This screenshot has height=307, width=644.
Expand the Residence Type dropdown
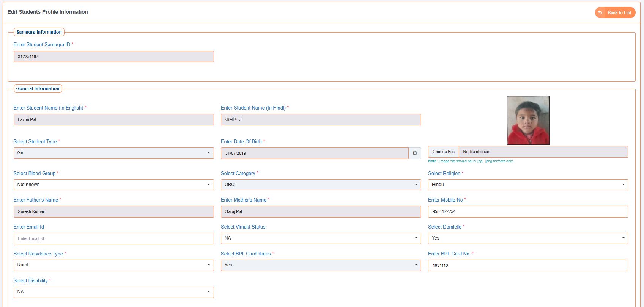[x=113, y=265]
